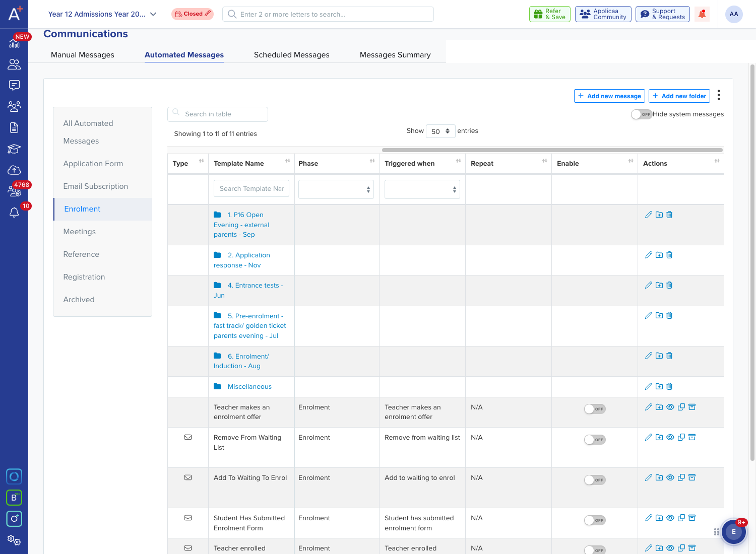Click the Add new message button
This screenshot has height=554, width=756.
tap(609, 96)
